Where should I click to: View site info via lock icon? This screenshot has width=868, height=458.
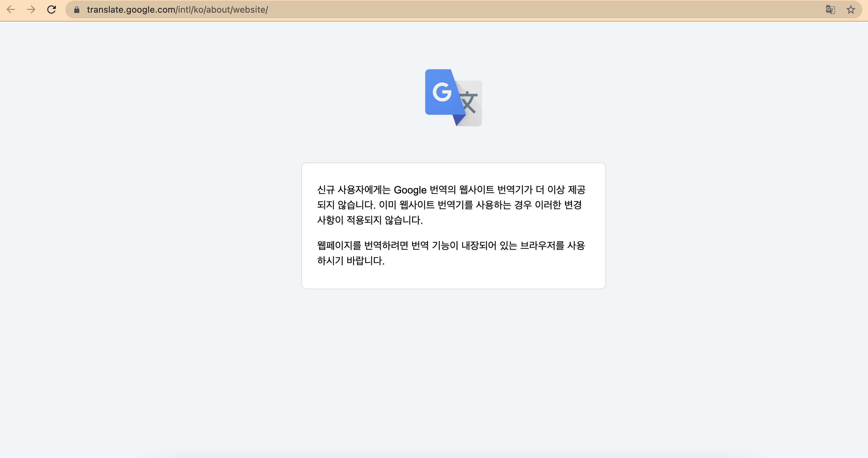coord(76,10)
